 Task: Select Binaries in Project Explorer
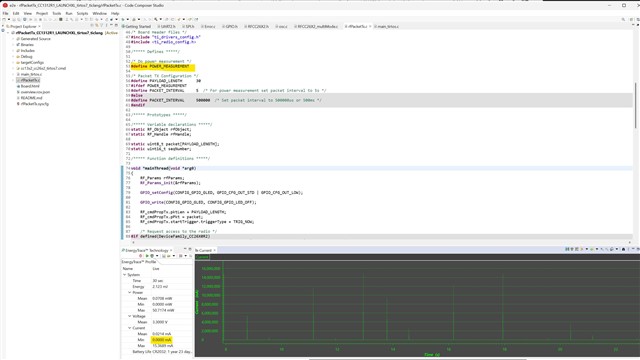click(27, 44)
